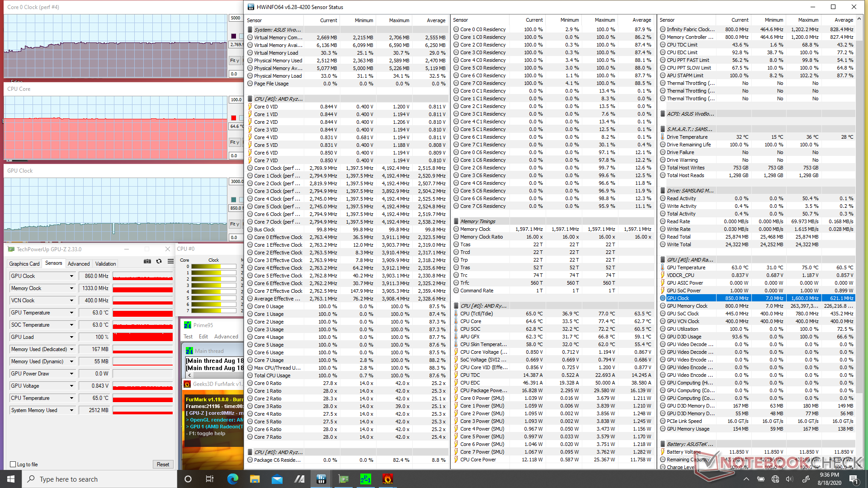Open Prime95 from the taskbar
This screenshot has height=488, width=868.
tap(365, 479)
